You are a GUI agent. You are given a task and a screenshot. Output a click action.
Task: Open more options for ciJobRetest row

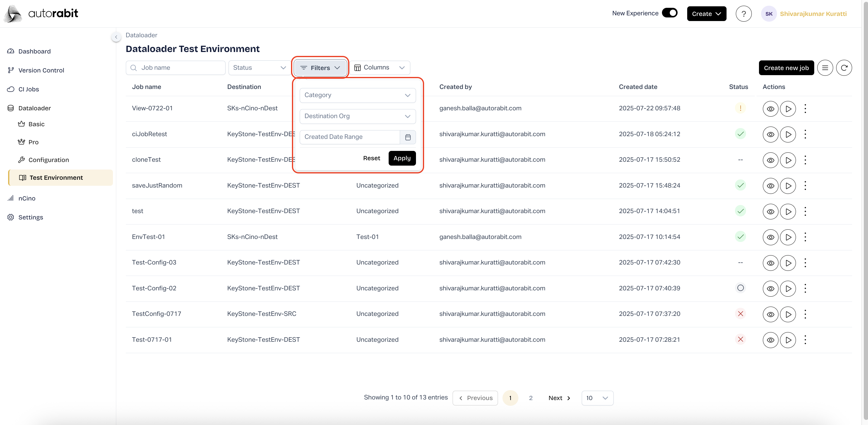tap(805, 134)
